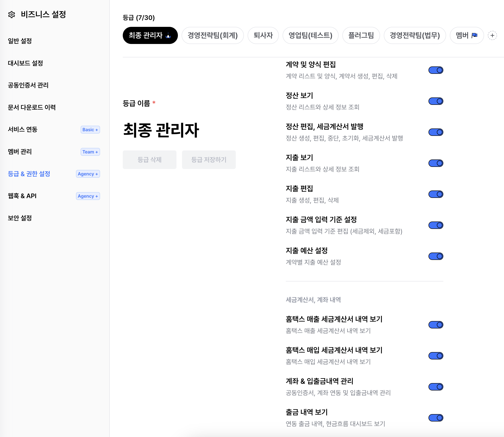504x437 pixels.
Task: Click Agency + badge beside 웹훅 & API
Action: pyautogui.click(x=88, y=196)
